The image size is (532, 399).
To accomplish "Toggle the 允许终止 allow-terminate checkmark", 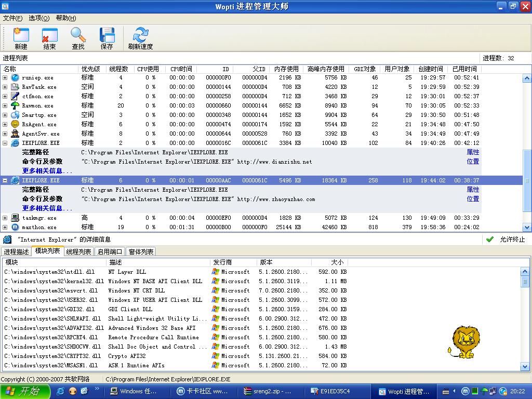I will [x=489, y=240].
